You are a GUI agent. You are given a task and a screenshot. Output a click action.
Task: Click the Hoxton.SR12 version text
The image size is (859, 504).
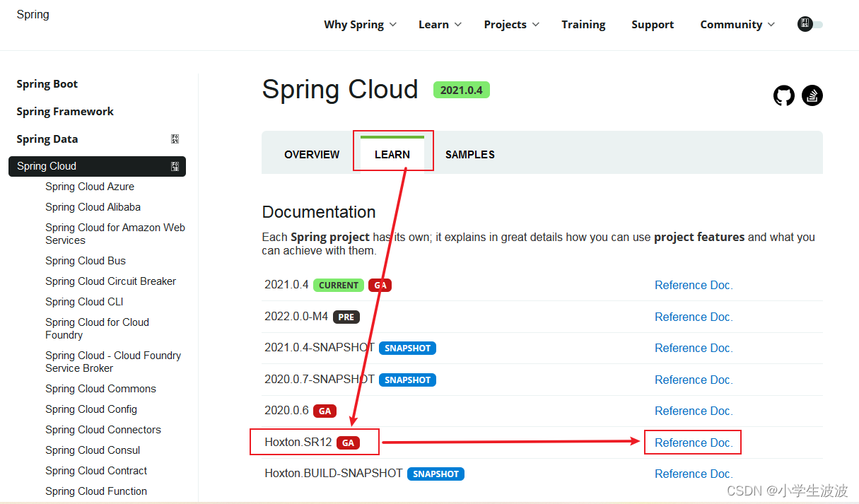click(x=298, y=443)
